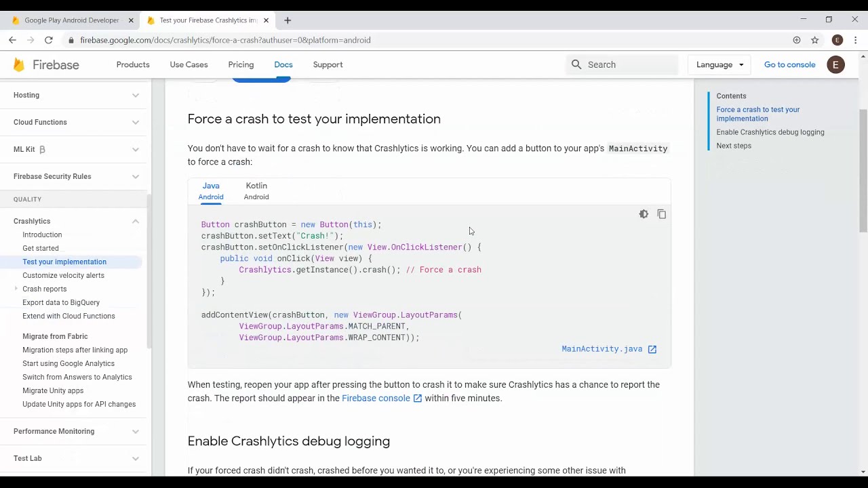Close the Google Play Android Developer tab
The width and height of the screenshot is (868, 488).
click(x=131, y=20)
